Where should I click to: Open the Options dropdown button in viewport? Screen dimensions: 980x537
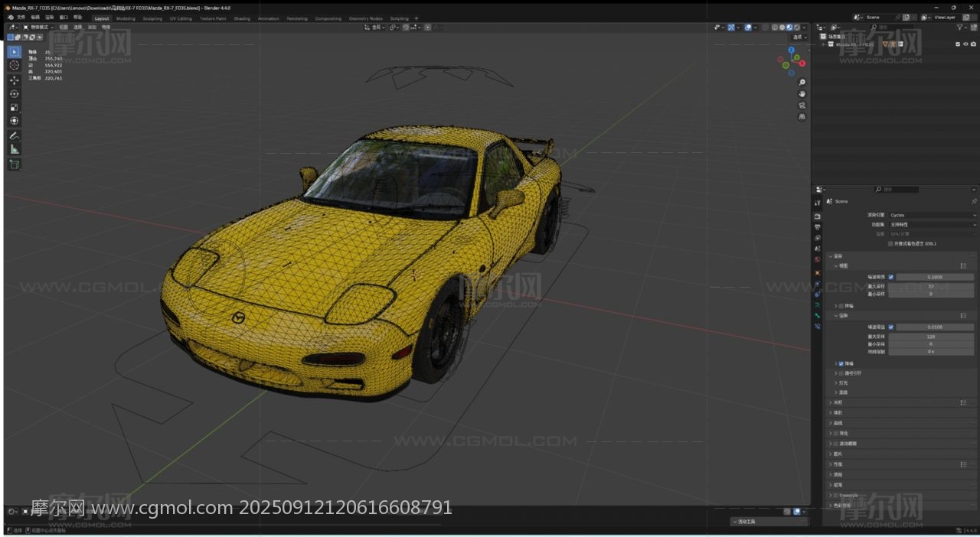pyautogui.click(x=799, y=37)
